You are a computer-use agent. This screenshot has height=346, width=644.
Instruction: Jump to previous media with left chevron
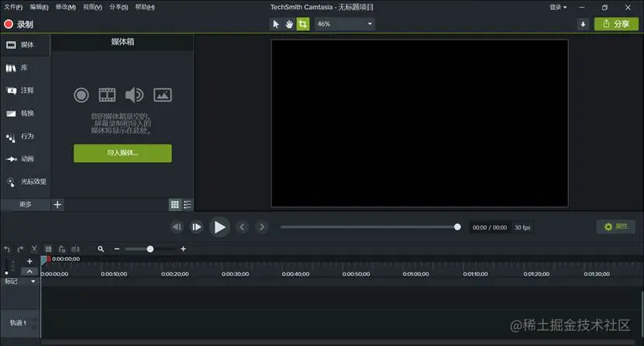pos(242,227)
